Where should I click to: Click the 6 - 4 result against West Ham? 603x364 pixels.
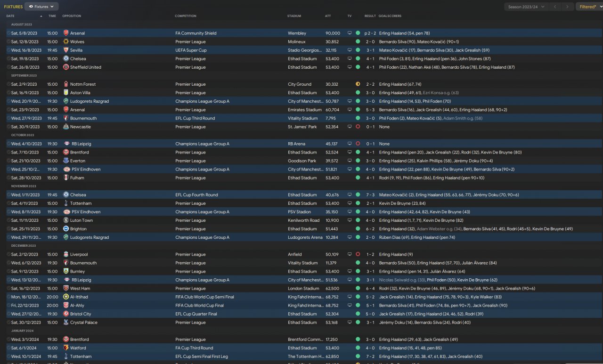click(x=372, y=289)
